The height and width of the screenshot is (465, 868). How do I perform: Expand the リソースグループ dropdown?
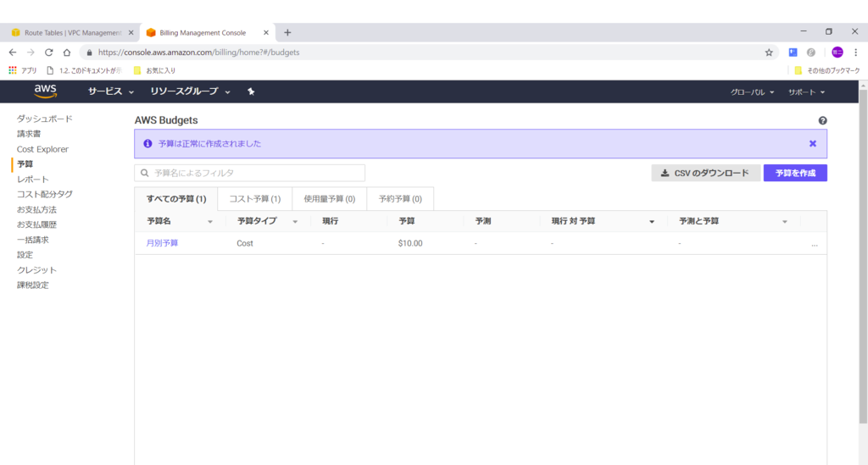pos(190,91)
